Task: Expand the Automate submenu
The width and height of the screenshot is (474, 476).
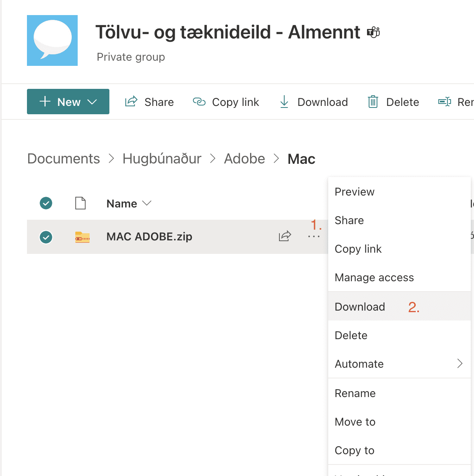Action: (x=459, y=364)
